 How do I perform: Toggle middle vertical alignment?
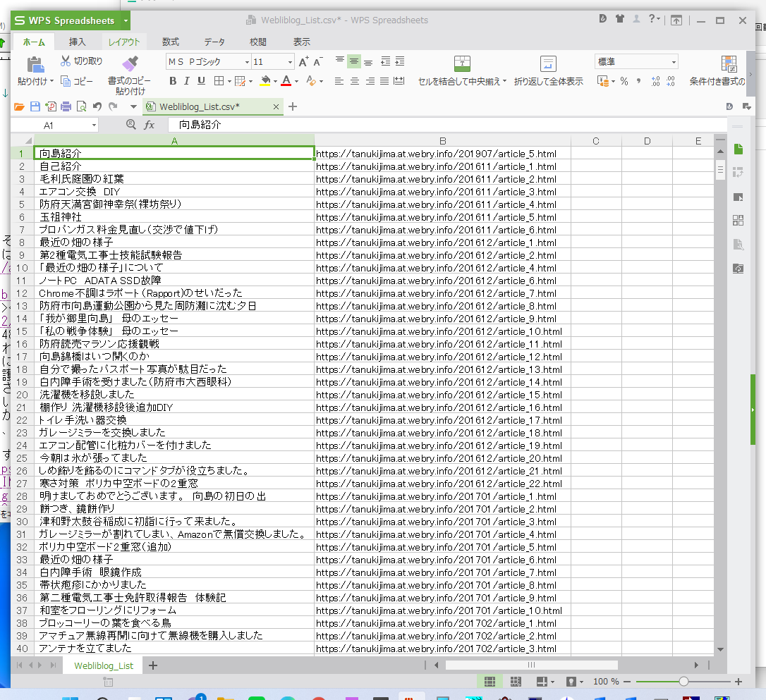coord(354,61)
